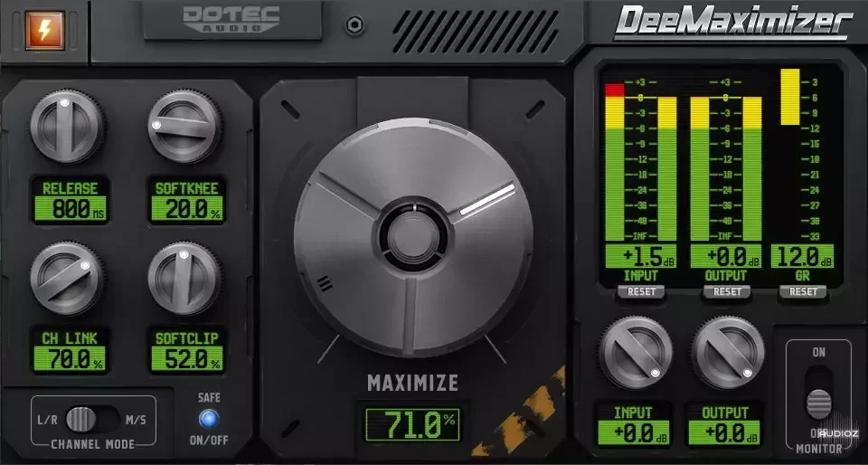Viewport: 868px width, 465px height.
Task: Click the M/S label on channel mode
Action: 137,420
